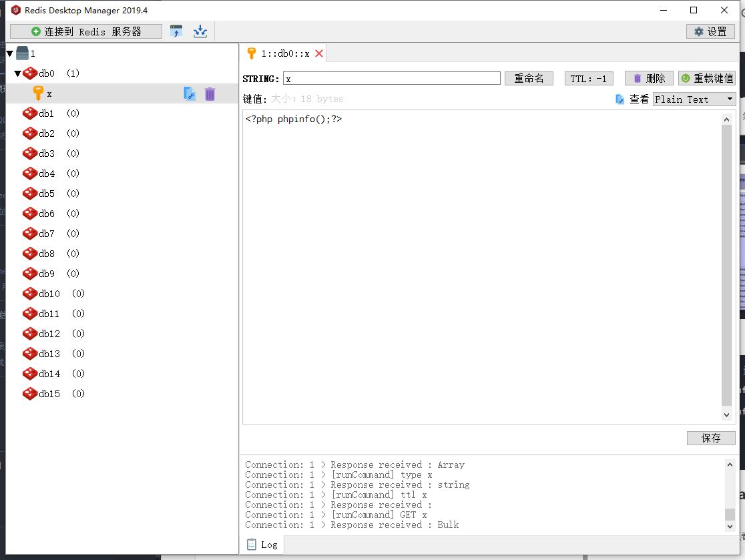Click the db12 Redis database icon
Image resolution: width=745 pixels, height=560 pixels.
point(30,334)
